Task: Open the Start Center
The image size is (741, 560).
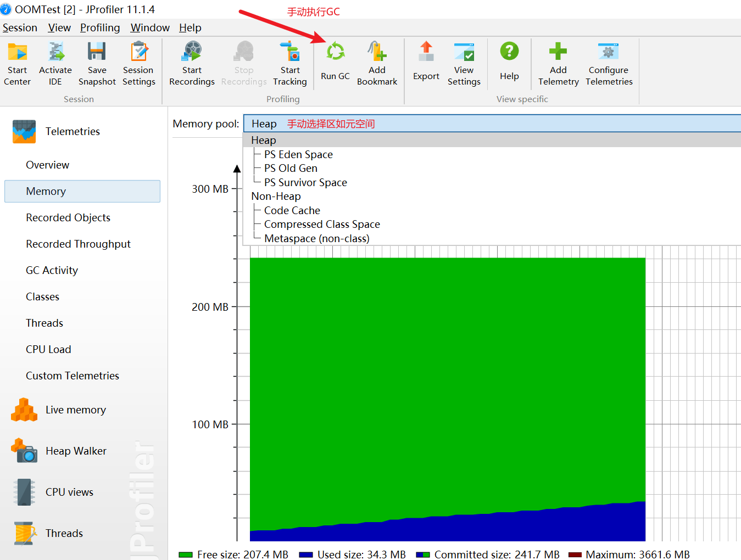Action: (x=18, y=53)
